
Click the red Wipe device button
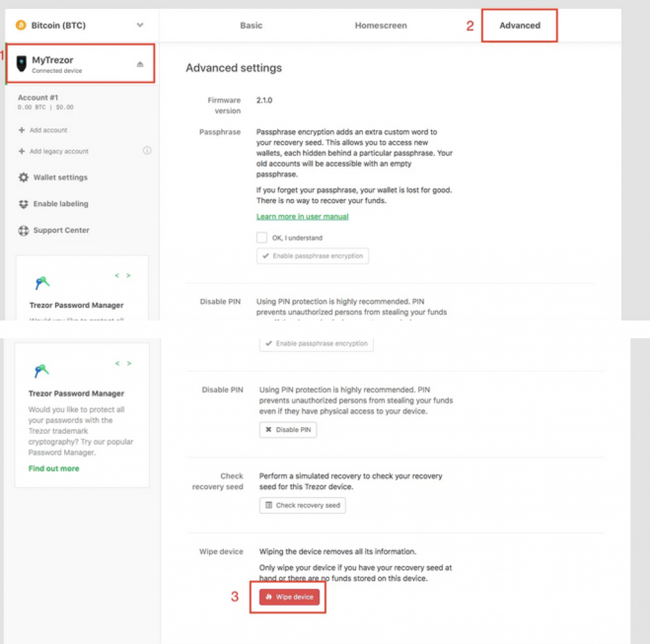[x=289, y=597]
